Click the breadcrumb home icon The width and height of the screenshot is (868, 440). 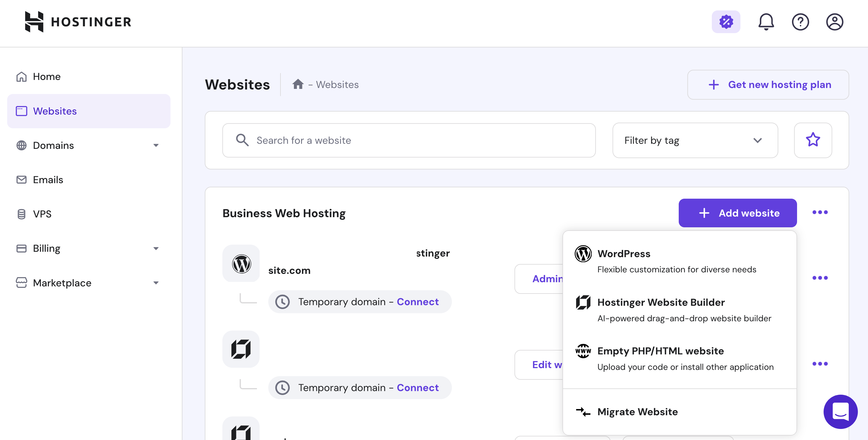[298, 84]
